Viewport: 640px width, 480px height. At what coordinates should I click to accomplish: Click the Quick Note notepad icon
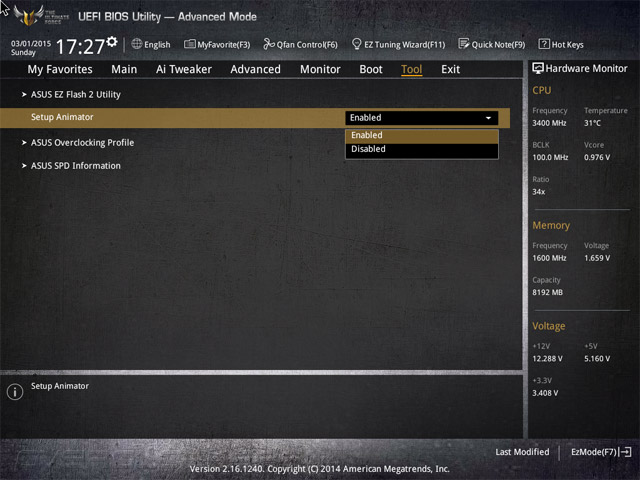[463, 44]
